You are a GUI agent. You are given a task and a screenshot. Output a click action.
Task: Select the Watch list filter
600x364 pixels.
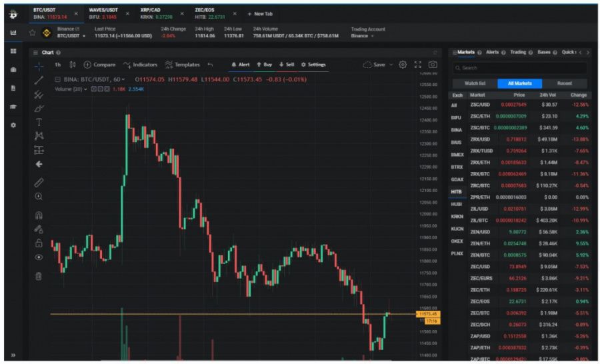click(x=475, y=83)
